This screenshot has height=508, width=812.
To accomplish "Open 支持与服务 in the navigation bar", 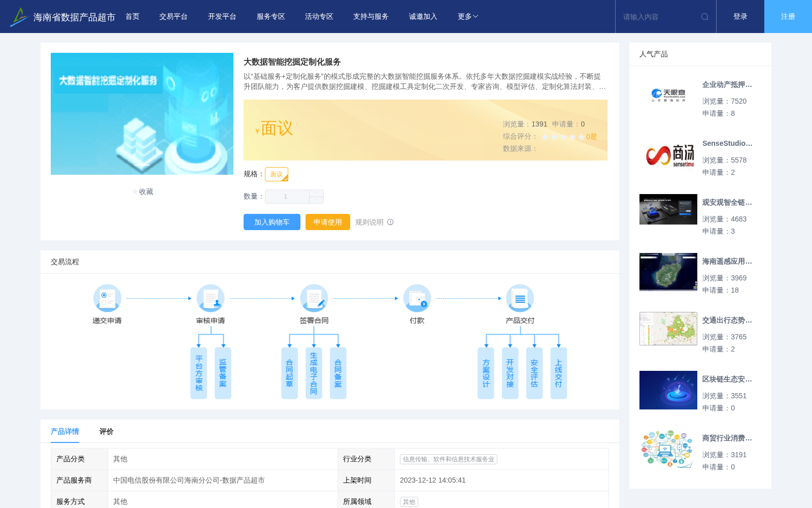I will point(371,17).
